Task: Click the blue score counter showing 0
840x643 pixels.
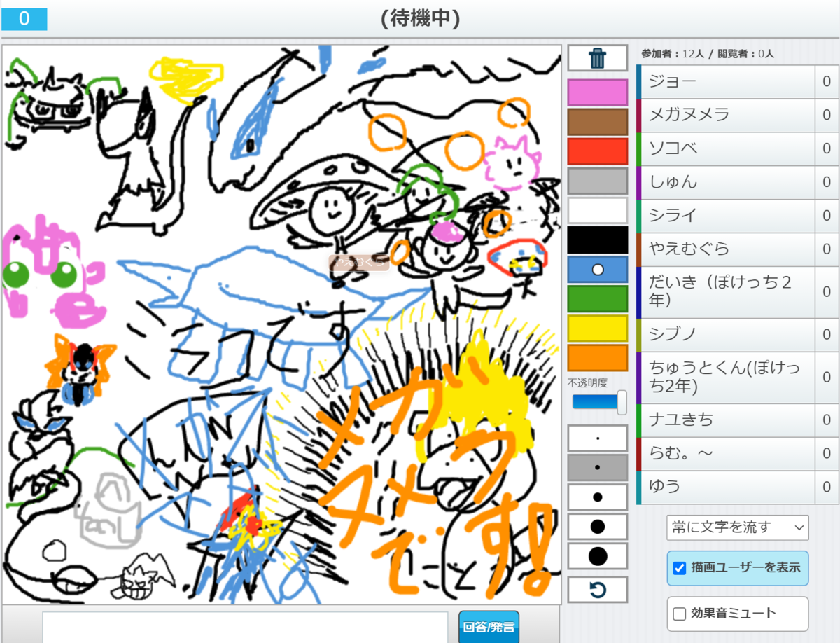Action: pos(24,19)
